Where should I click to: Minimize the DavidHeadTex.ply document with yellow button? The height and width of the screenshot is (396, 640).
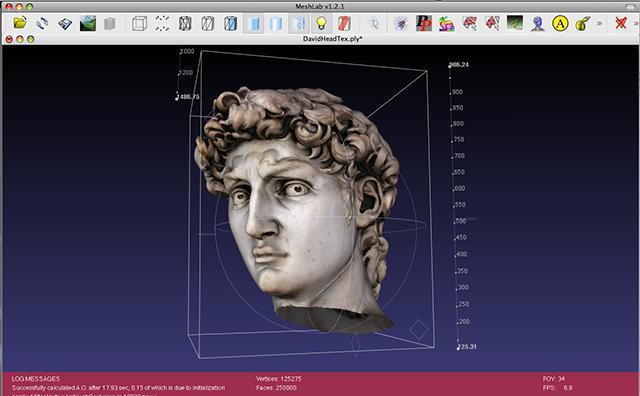point(20,39)
